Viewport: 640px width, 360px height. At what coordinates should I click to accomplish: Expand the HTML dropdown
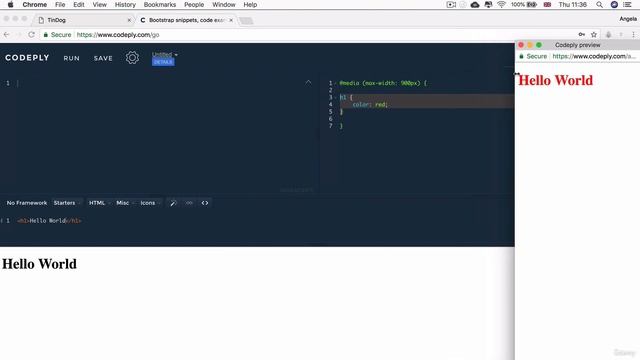click(99, 203)
